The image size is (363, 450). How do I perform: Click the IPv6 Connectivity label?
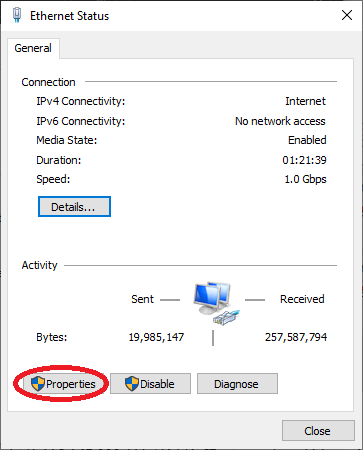[x=81, y=121]
